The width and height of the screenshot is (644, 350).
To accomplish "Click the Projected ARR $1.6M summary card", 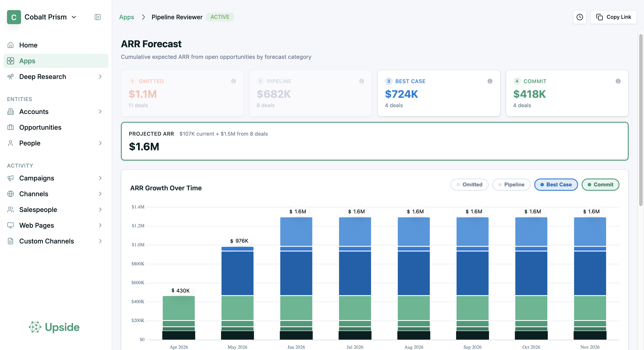I will tap(375, 141).
